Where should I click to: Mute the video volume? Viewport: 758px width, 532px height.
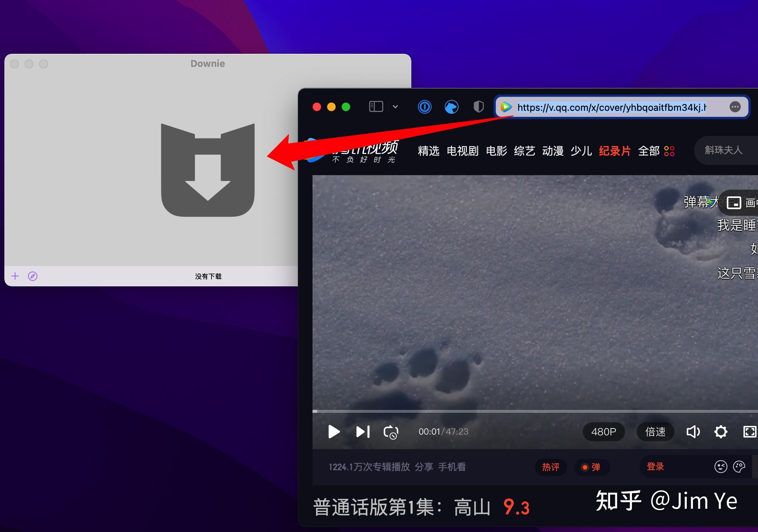point(693,432)
